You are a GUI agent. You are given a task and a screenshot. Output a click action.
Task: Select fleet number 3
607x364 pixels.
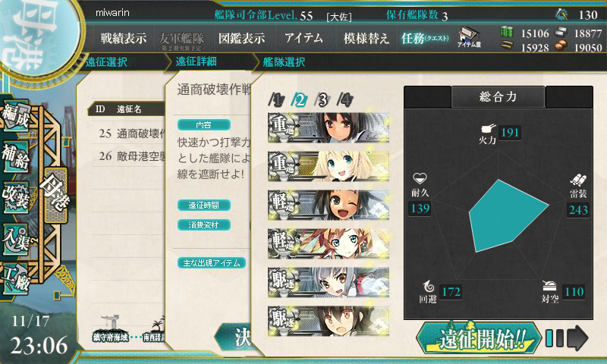click(322, 100)
